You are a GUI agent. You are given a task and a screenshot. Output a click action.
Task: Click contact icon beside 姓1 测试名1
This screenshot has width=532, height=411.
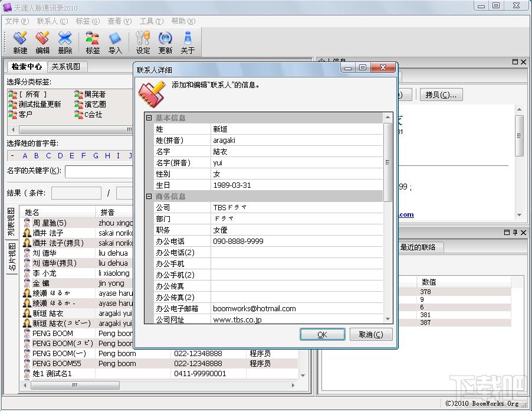tap(27, 373)
